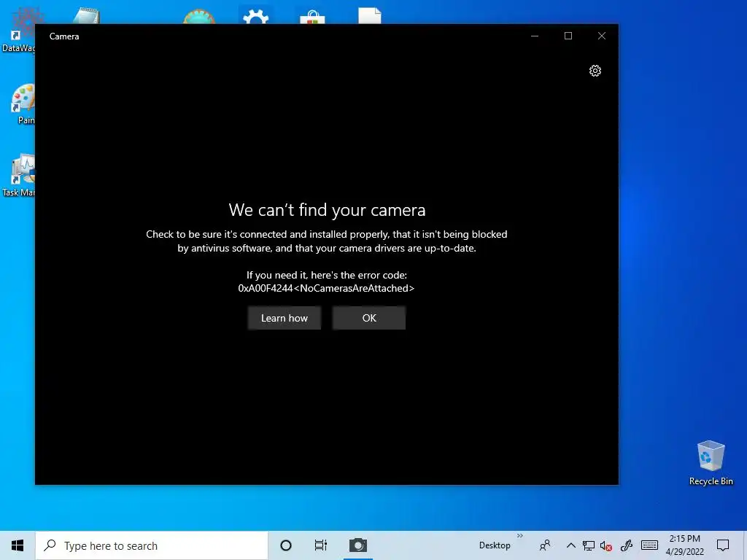Image resolution: width=747 pixels, height=560 pixels.
Task: Open the Action Center notifications icon
Action: pyautogui.click(x=723, y=545)
